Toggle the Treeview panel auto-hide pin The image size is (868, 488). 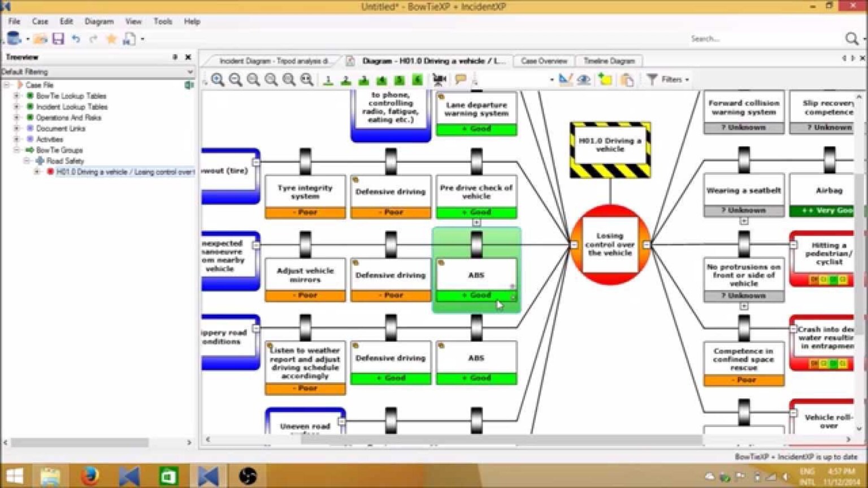tap(175, 57)
